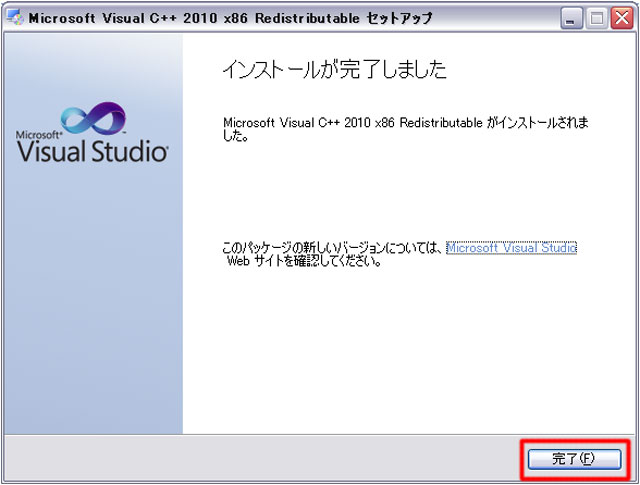Minimize the setup window
This screenshot has width=640, height=485.
click(x=571, y=18)
